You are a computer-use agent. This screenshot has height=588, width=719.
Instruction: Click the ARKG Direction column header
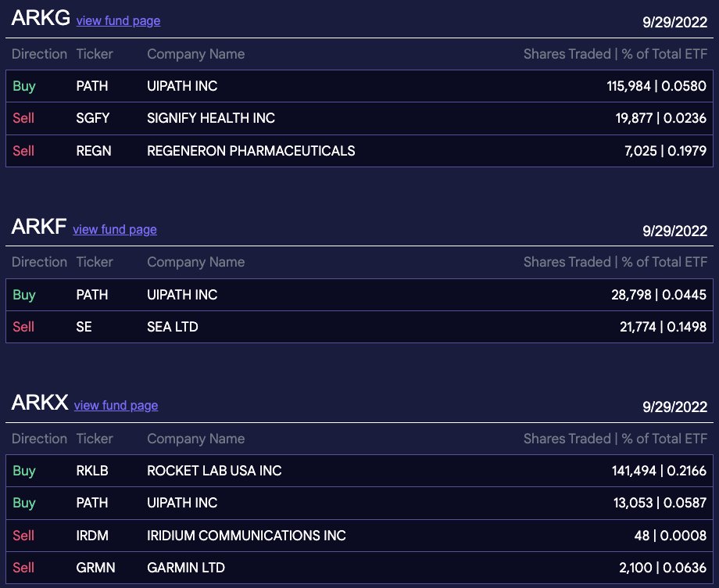coord(39,54)
